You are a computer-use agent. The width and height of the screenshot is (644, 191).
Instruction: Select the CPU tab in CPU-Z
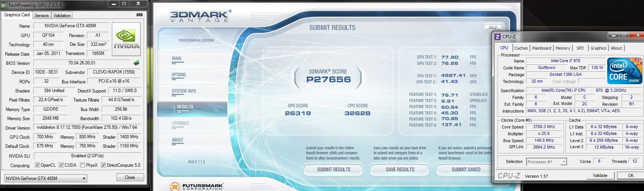tap(504, 48)
